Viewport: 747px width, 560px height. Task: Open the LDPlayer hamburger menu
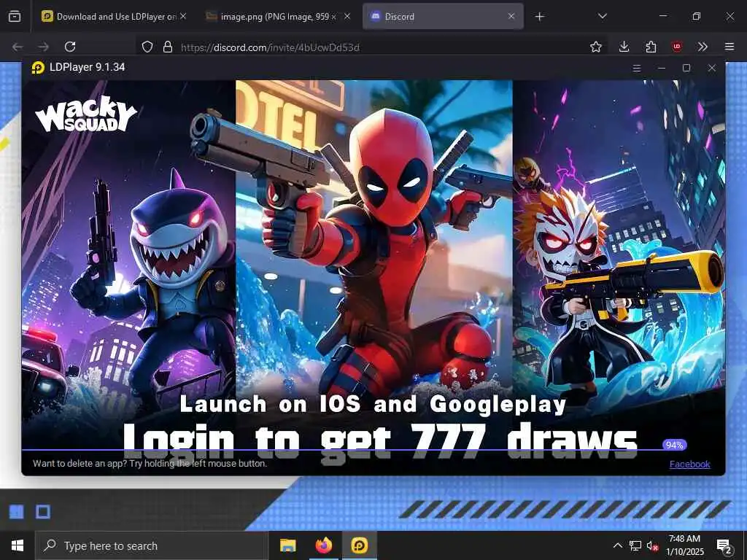(x=636, y=68)
